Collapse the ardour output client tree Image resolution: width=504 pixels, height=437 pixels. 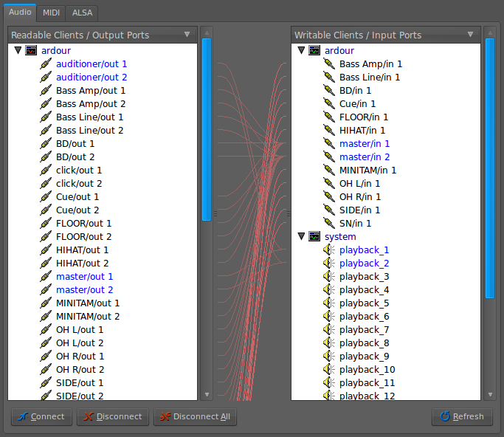(18, 50)
